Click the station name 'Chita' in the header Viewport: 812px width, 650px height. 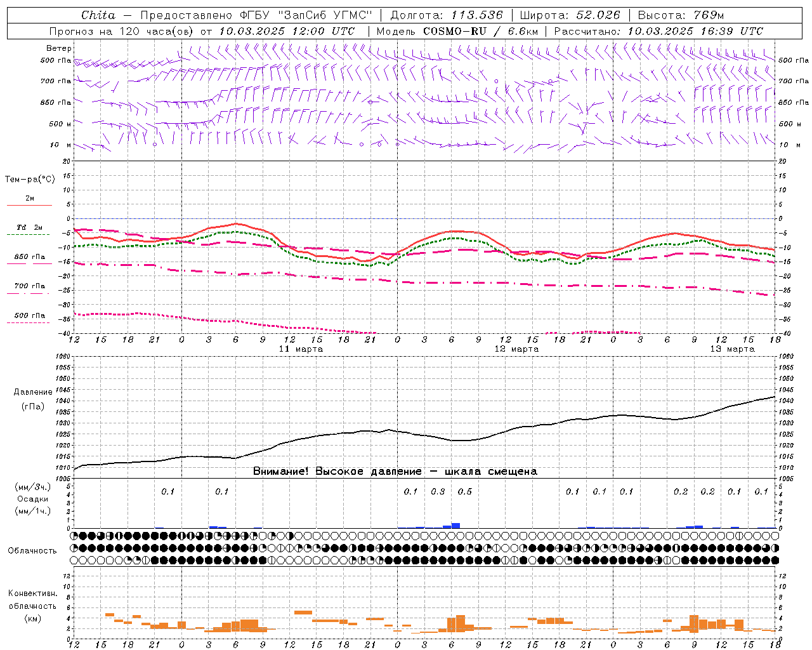click(x=98, y=15)
